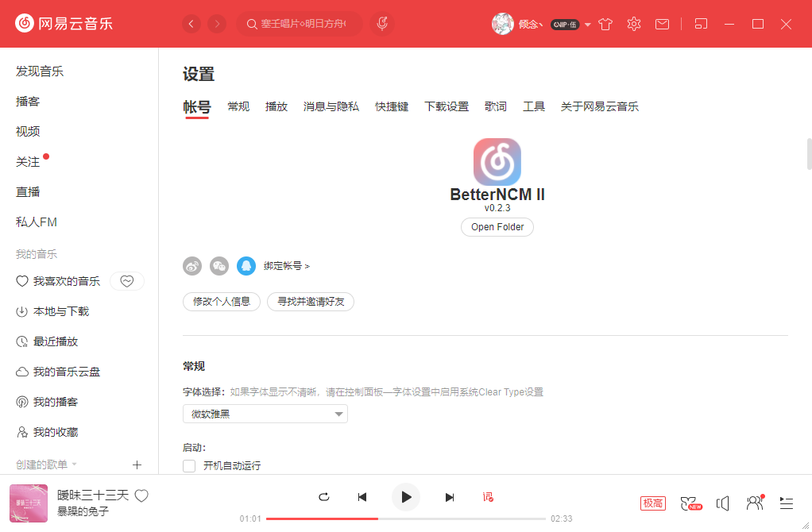Click the 寻找并邀请好友 button
The image size is (812, 532).
click(x=311, y=302)
